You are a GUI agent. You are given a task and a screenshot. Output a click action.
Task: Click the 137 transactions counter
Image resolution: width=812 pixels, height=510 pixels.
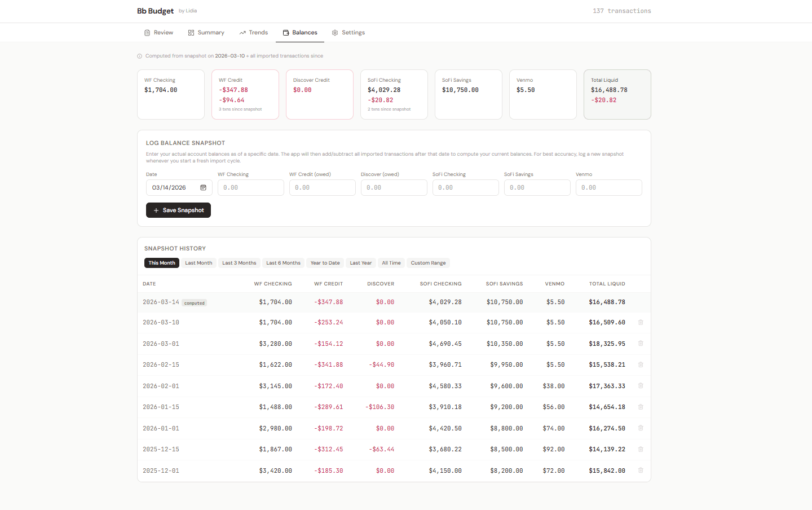point(622,11)
